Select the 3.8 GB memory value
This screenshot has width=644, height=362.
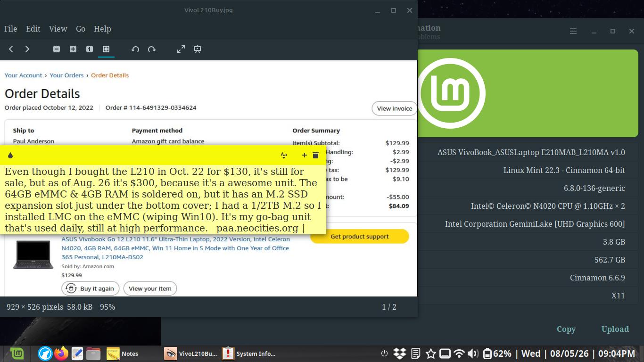(x=614, y=242)
